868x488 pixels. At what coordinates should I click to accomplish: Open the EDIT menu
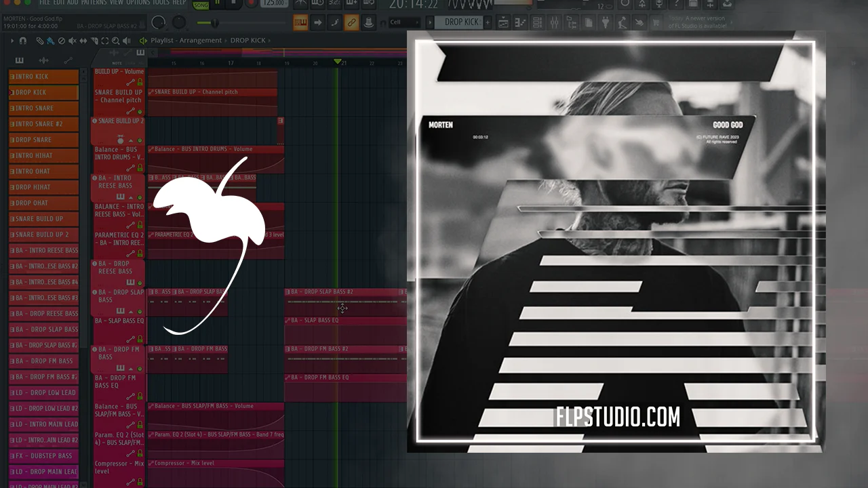click(60, 3)
